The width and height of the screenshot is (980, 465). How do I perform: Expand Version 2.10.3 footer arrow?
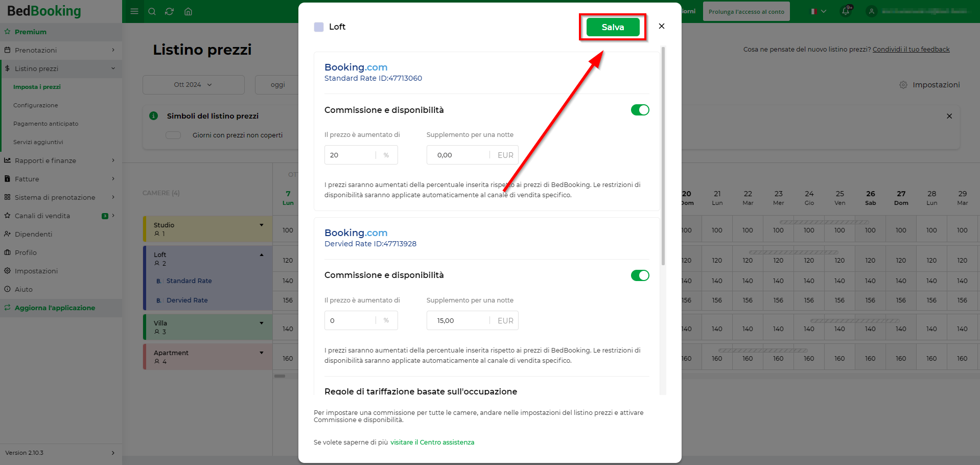tap(113, 453)
